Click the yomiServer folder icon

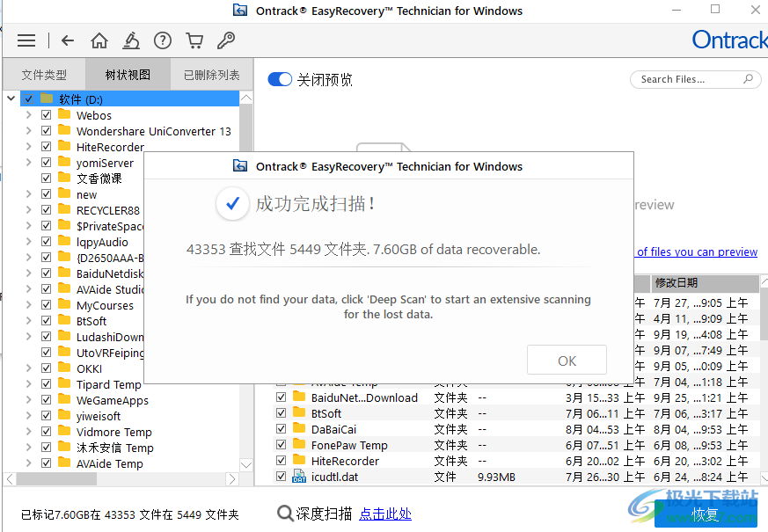tap(64, 162)
